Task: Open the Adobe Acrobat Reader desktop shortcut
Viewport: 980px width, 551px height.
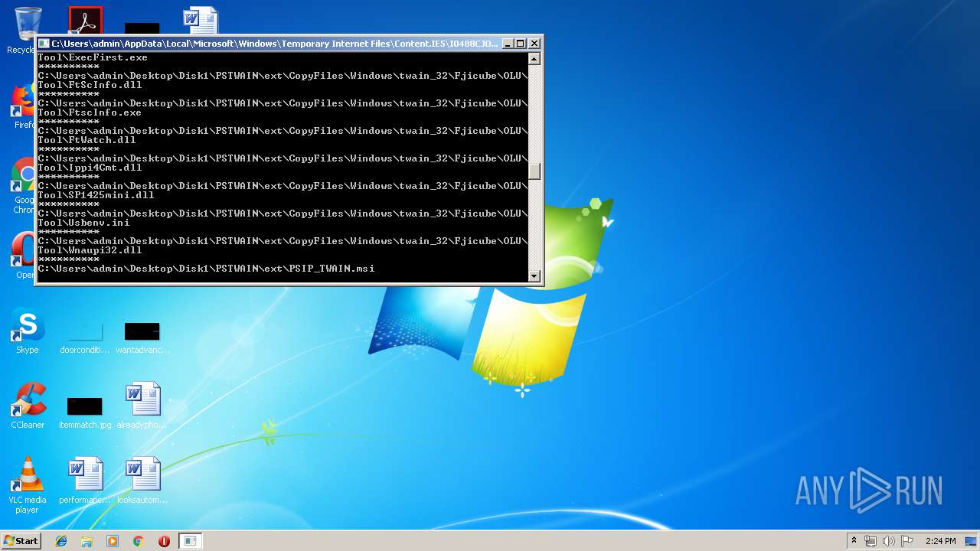Action: tap(85, 20)
